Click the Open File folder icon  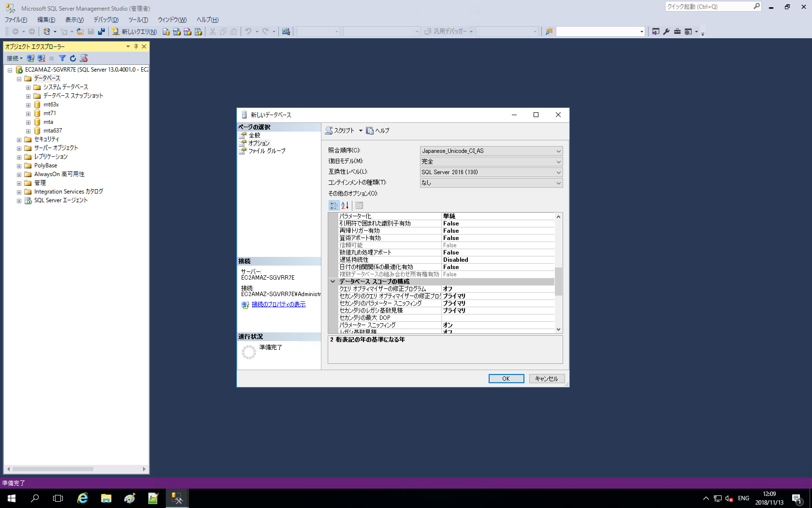[x=80, y=32]
